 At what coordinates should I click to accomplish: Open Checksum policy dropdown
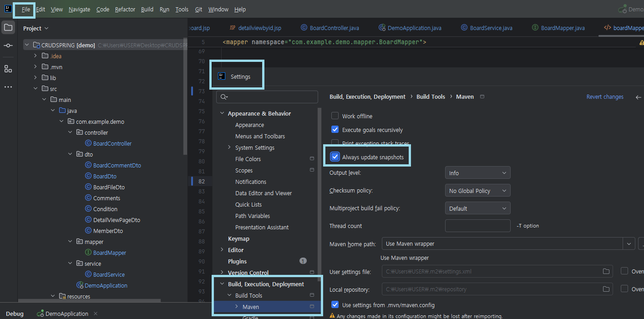(x=477, y=191)
